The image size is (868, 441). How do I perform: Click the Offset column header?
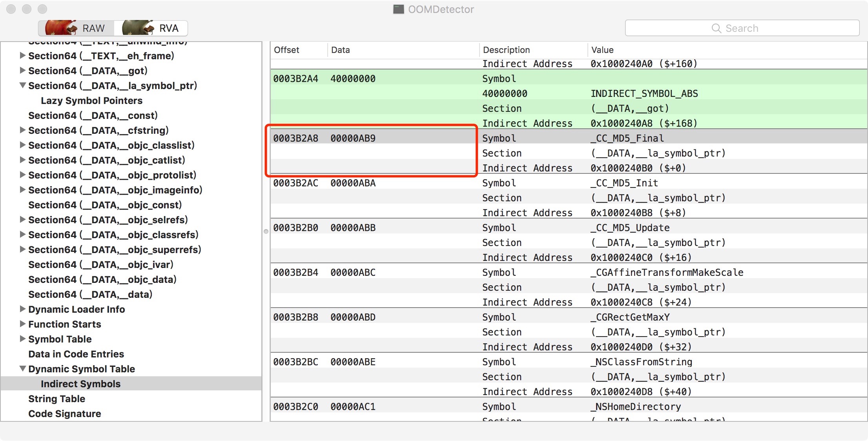[x=286, y=50]
